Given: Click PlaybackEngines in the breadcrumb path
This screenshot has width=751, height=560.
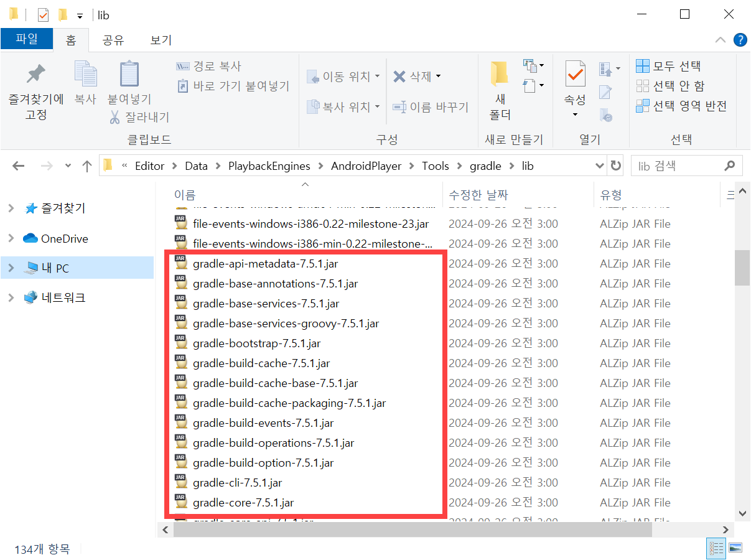Looking at the screenshot, I should [x=269, y=166].
